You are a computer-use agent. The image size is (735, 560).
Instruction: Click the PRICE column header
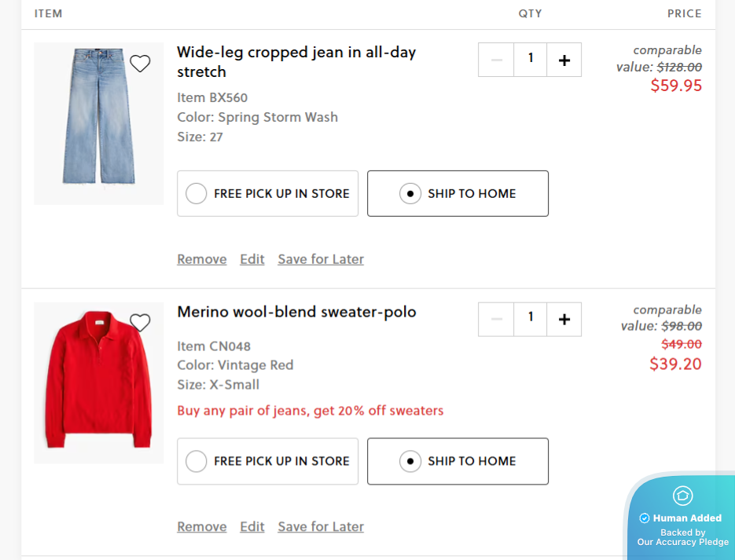684,13
